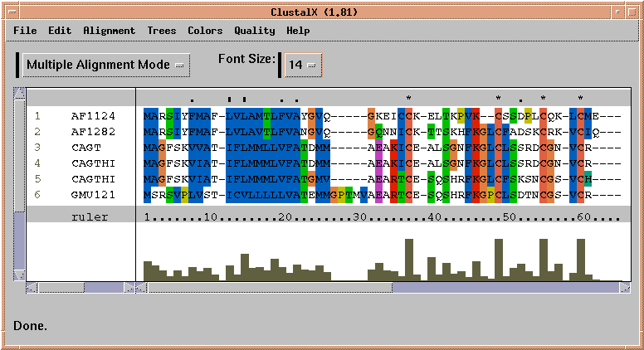Open the Alignment menu

tap(109, 31)
